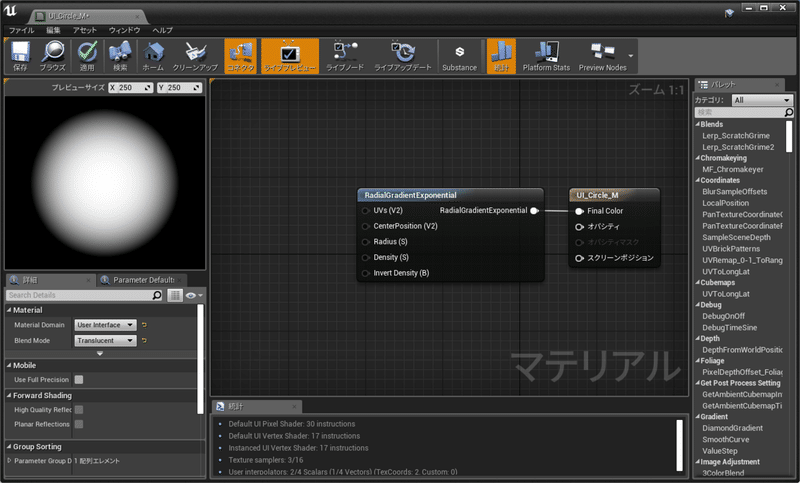Click the Save (保存) toolbar icon
This screenshot has width=800, height=483.
click(x=20, y=56)
